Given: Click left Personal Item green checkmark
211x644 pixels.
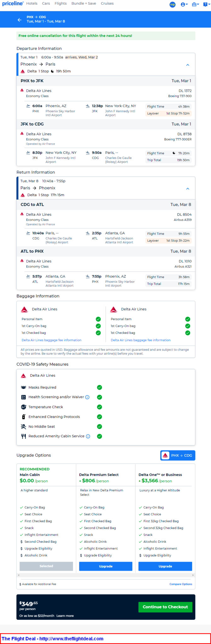Looking at the screenshot, I should pyautogui.click(x=98, y=319).
